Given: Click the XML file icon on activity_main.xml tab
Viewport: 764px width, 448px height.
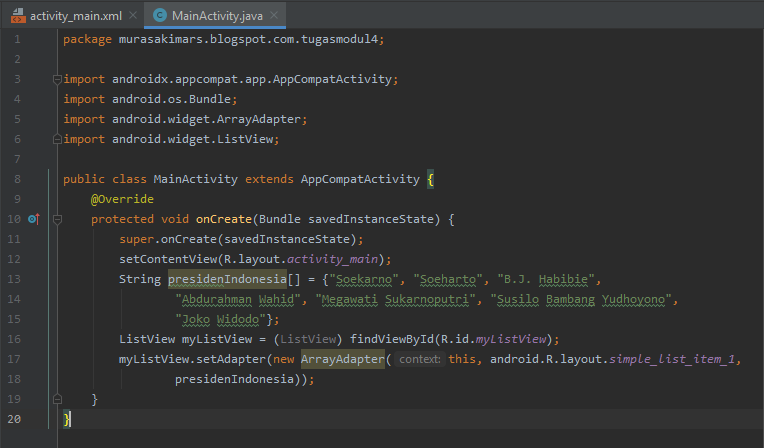Looking at the screenshot, I should point(18,16).
